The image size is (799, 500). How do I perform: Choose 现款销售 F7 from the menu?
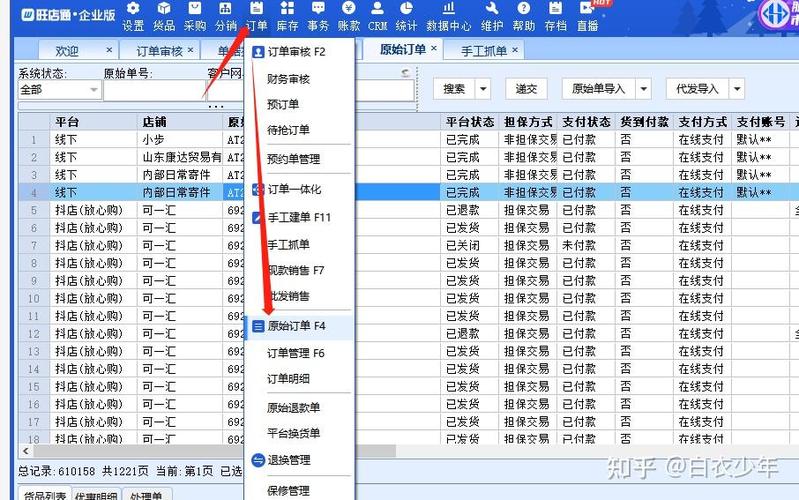coord(300,270)
